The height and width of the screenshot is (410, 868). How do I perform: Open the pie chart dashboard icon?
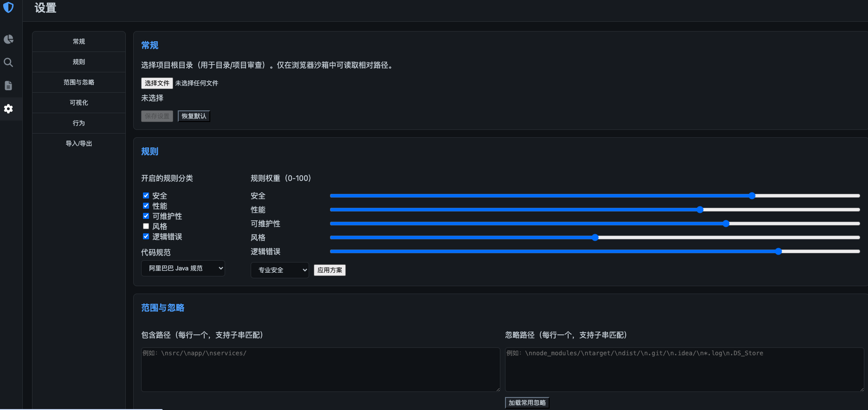(x=8, y=39)
